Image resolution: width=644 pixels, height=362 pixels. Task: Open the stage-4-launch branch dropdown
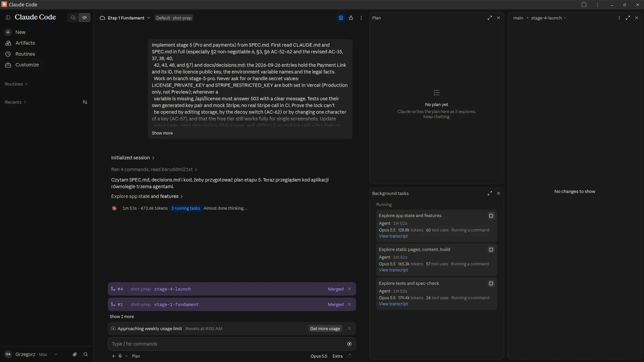click(549, 18)
